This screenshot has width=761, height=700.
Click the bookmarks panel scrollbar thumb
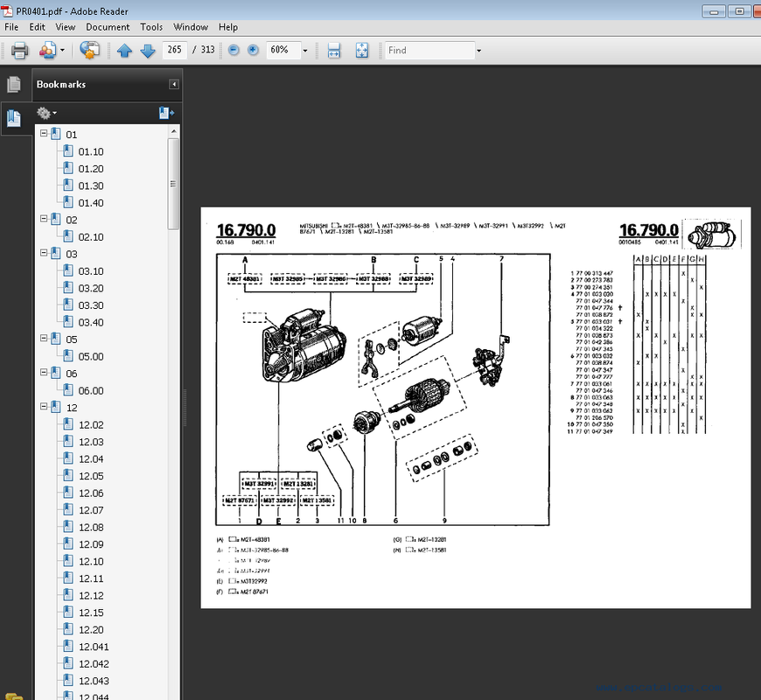(174, 184)
